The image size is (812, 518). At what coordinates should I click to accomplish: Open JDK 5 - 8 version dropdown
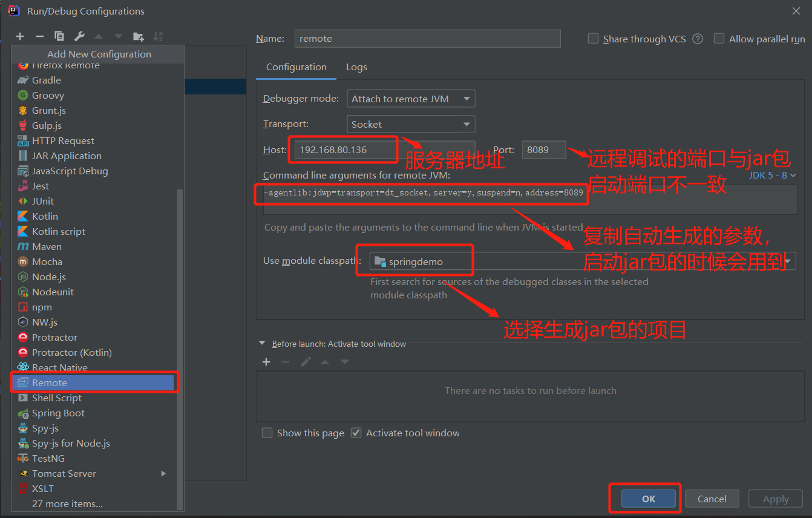pyautogui.click(x=771, y=175)
